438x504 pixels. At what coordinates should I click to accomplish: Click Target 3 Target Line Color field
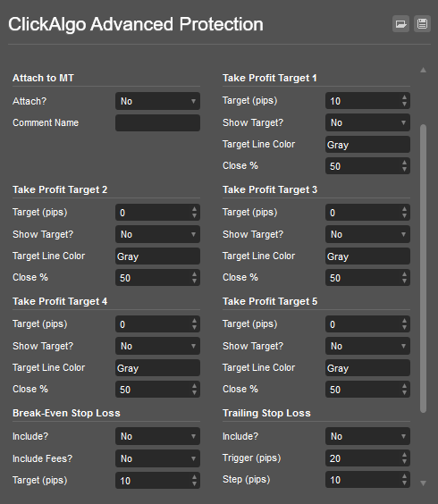(367, 256)
